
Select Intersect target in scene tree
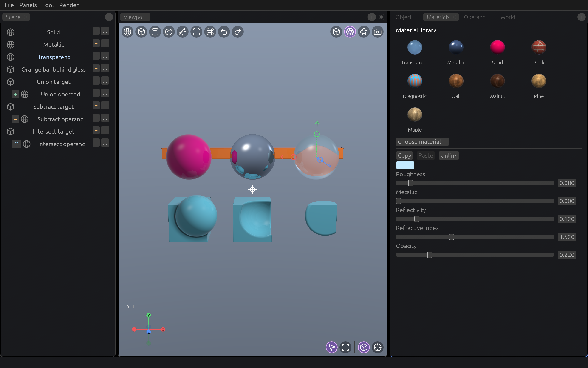[x=54, y=132]
